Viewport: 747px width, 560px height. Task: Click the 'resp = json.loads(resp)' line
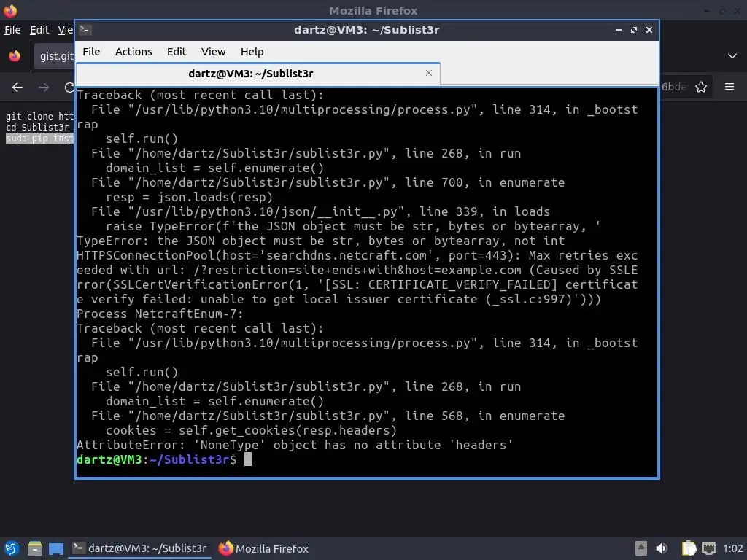[189, 197]
